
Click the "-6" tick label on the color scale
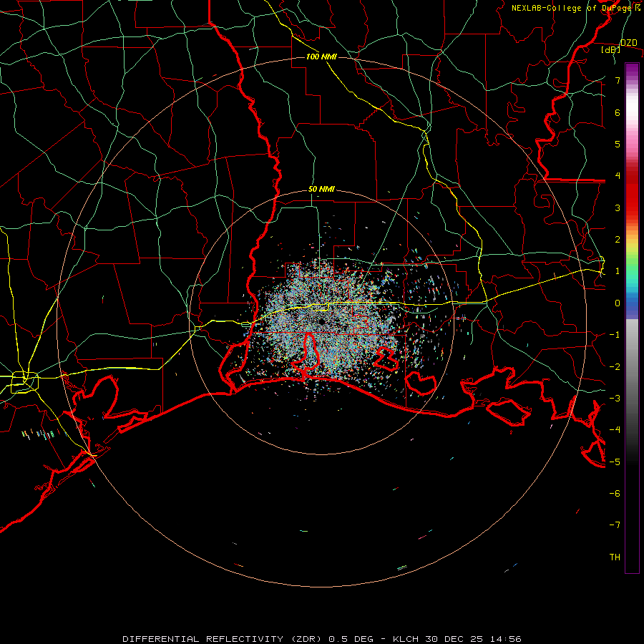tap(615, 494)
